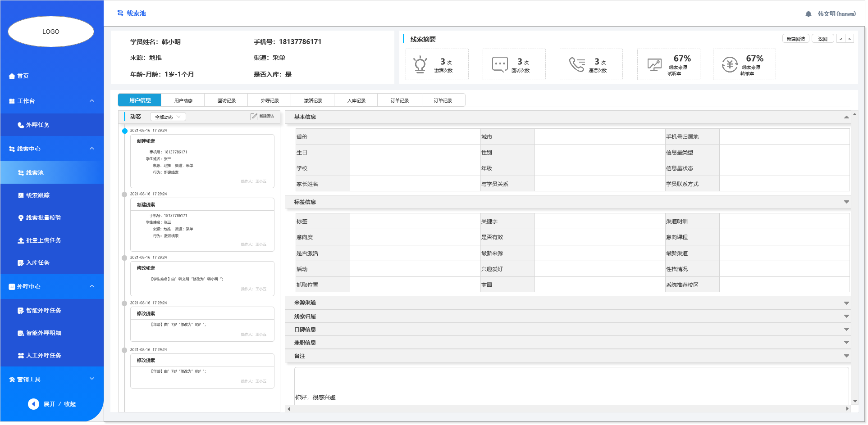
Task: Click the 手机号归属地 field label
Action: [x=682, y=137]
